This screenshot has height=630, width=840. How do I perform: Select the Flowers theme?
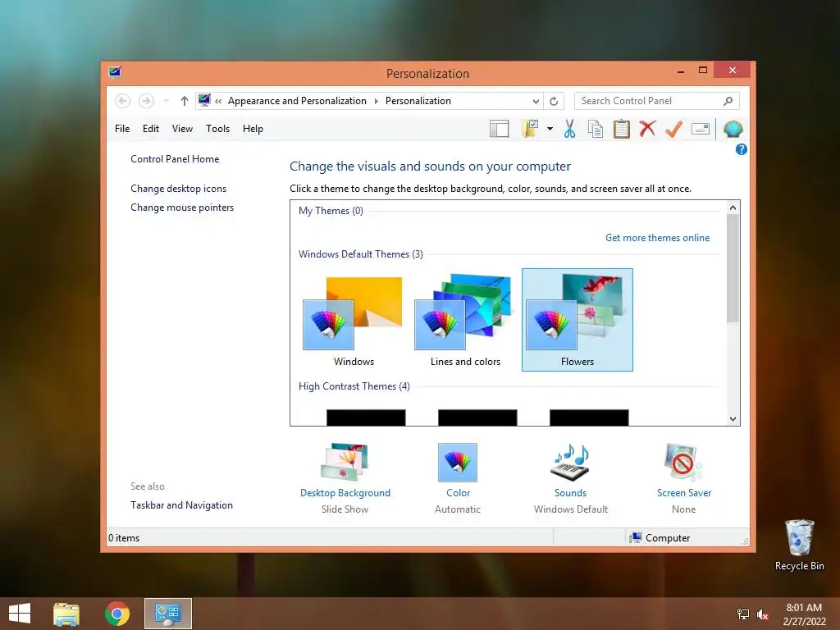pos(577,320)
